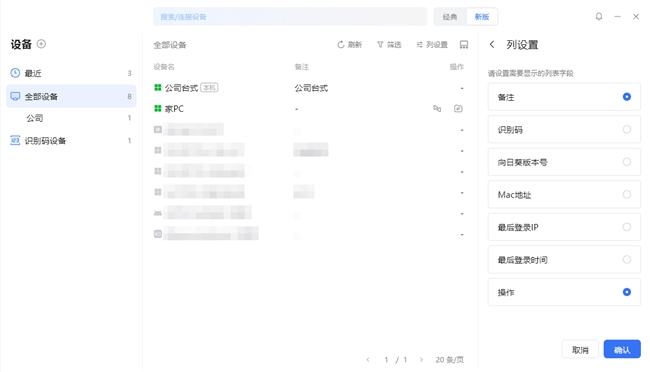Click the 取消 cancel button

point(580,350)
